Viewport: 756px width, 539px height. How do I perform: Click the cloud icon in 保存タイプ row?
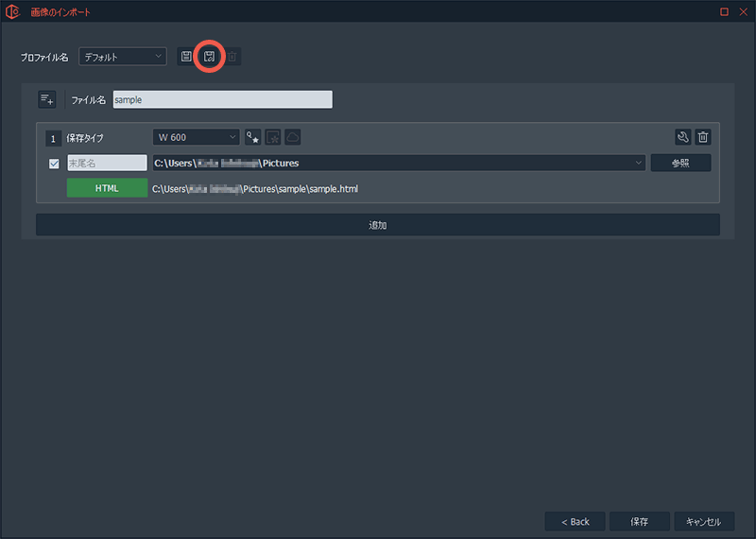click(x=293, y=137)
